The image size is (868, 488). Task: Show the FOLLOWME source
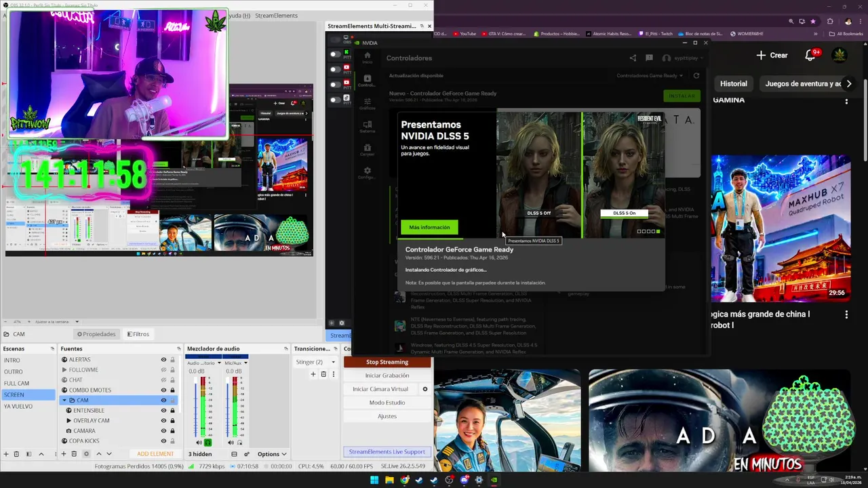click(163, 370)
